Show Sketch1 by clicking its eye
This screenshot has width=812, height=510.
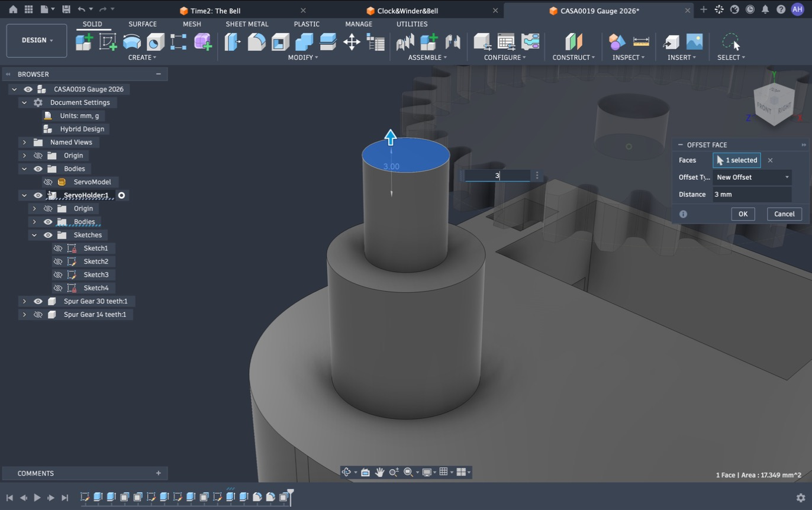[58, 248]
